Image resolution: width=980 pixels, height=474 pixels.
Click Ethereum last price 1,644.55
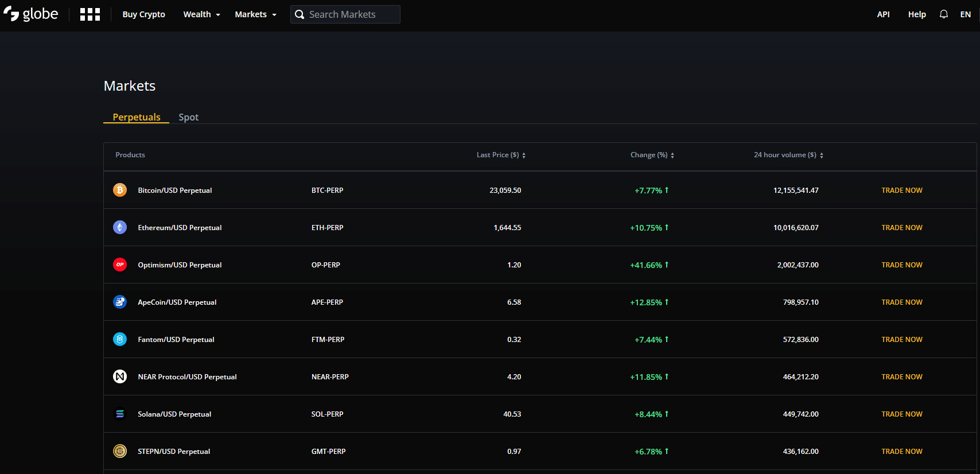click(507, 227)
